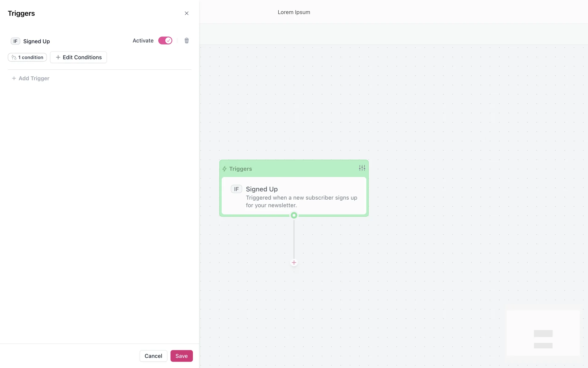
Task: Click the lower block in the minimap
Action: (543, 346)
